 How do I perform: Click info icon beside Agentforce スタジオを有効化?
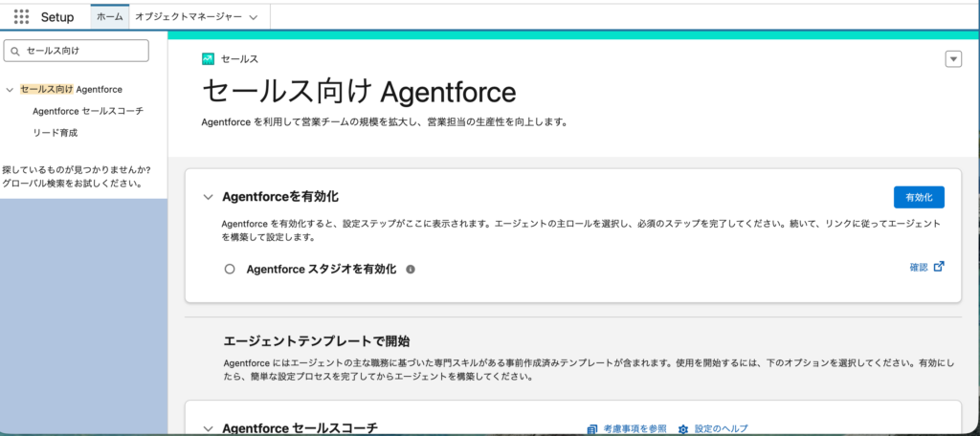click(x=411, y=270)
